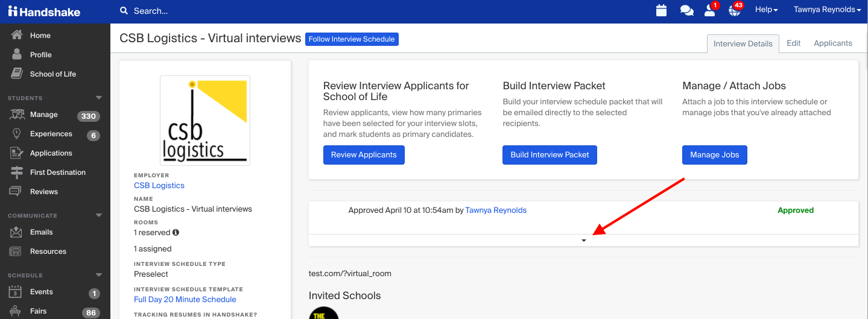Open globe notifications icon with badge 43
This screenshot has width=868, height=319.
[734, 10]
